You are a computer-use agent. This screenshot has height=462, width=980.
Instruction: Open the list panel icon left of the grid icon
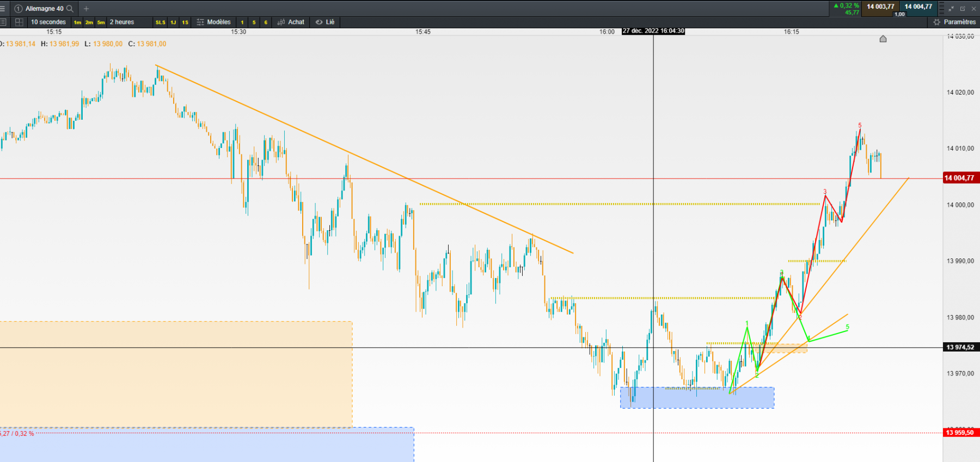(x=3, y=22)
